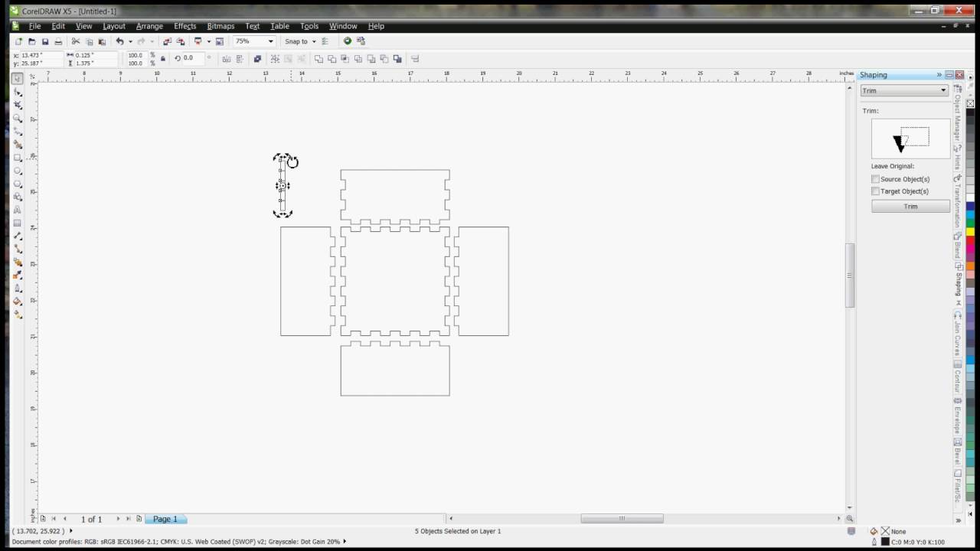Select the Crop tool in the toolbox

point(18,105)
